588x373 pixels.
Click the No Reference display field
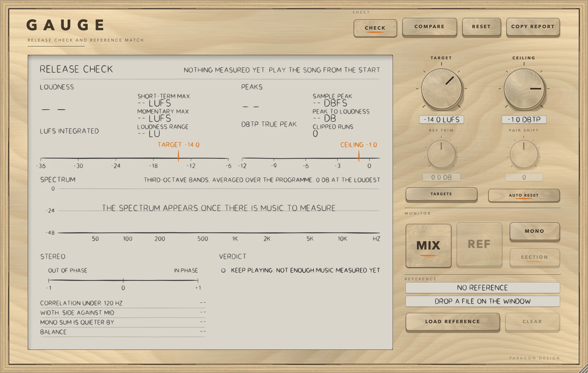pos(483,288)
